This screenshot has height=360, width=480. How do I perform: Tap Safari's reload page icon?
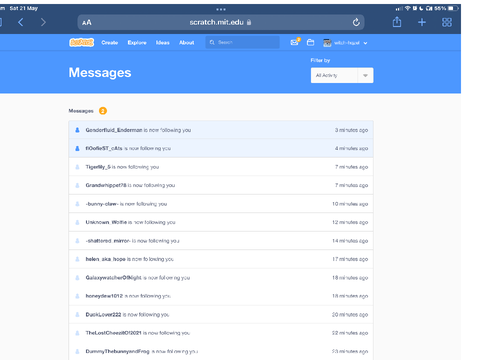356,22
